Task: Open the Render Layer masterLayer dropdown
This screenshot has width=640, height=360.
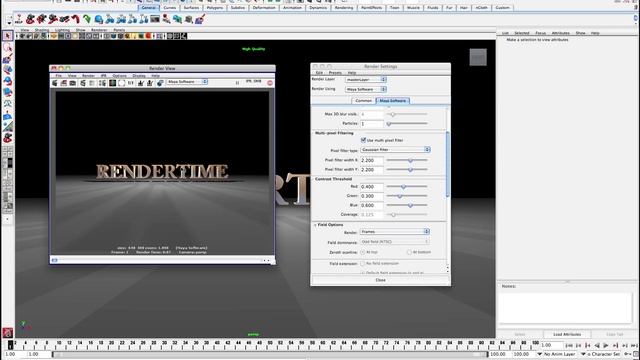Action: (366, 80)
